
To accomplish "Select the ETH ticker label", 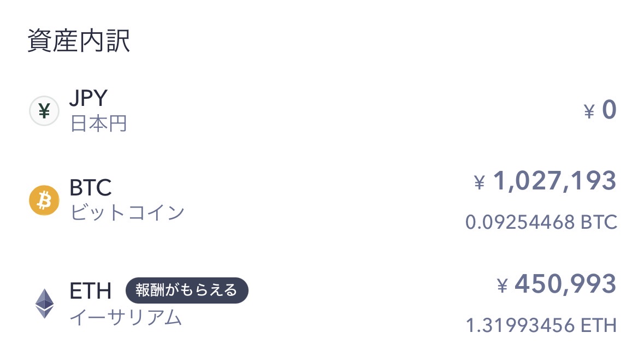I will pyautogui.click(x=90, y=290).
